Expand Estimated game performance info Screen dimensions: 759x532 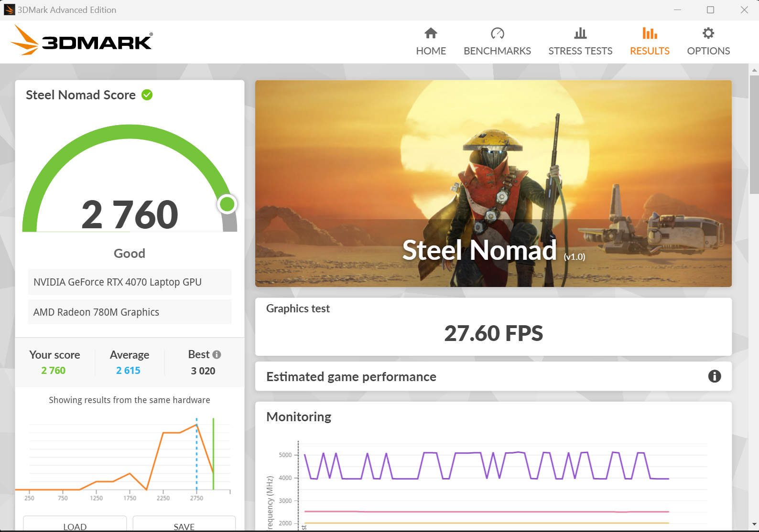click(715, 376)
